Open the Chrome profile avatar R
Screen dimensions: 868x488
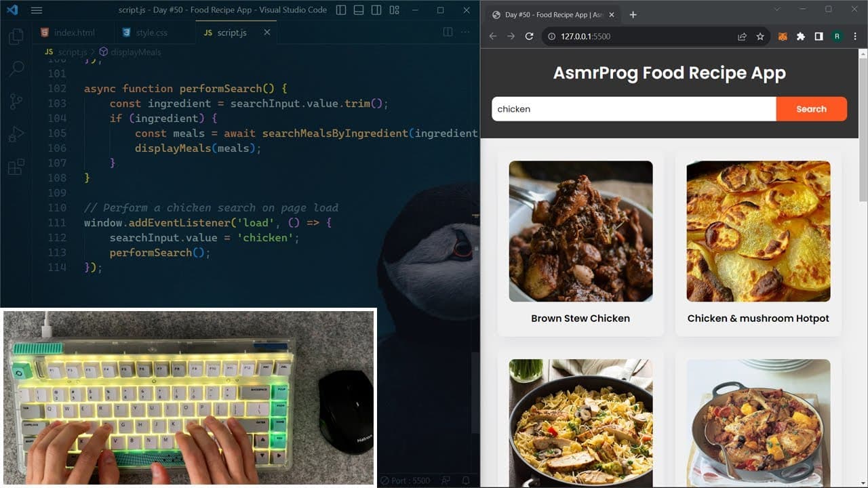pyautogui.click(x=837, y=37)
